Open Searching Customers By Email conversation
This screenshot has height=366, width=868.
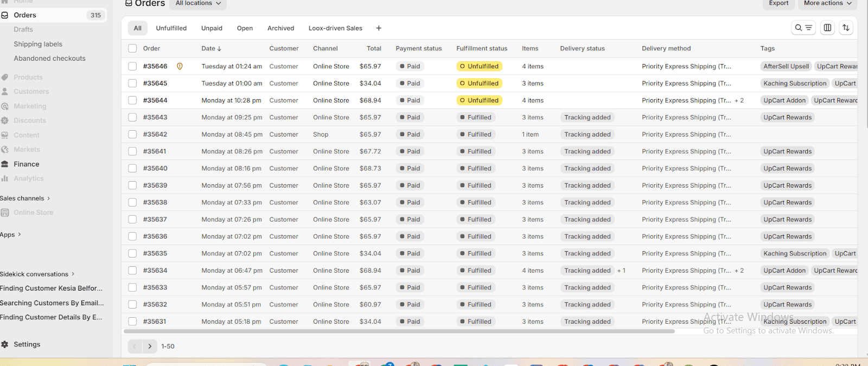pos(52,303)
